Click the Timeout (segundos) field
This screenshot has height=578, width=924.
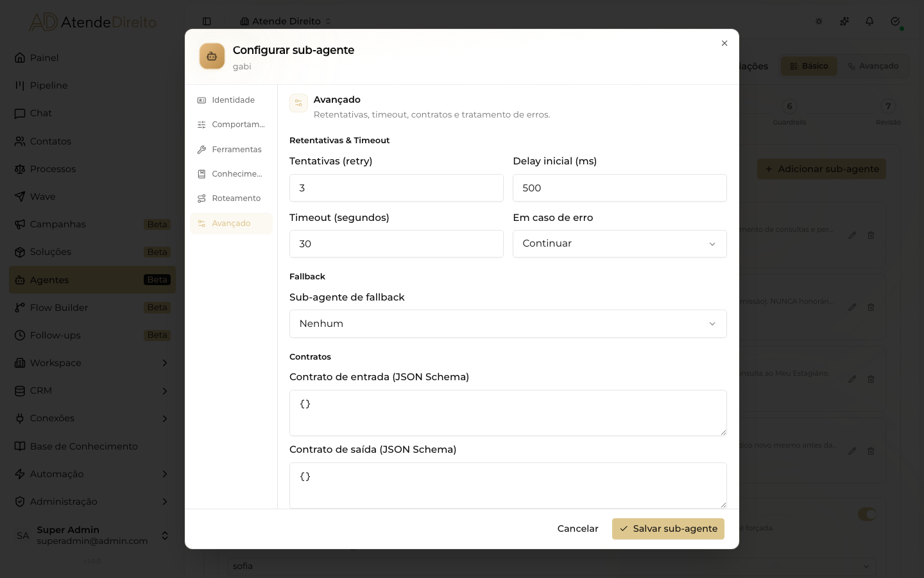pyautogui.click(x=397, y=244)
